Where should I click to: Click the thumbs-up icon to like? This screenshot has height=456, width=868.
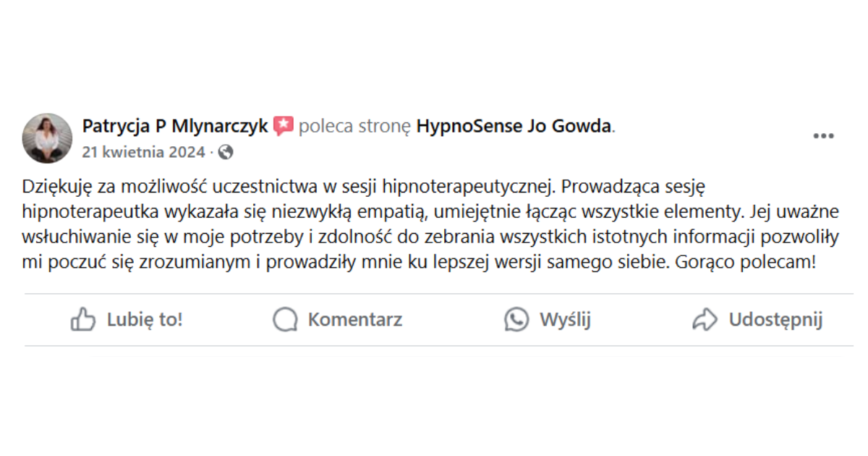point(83,319)
